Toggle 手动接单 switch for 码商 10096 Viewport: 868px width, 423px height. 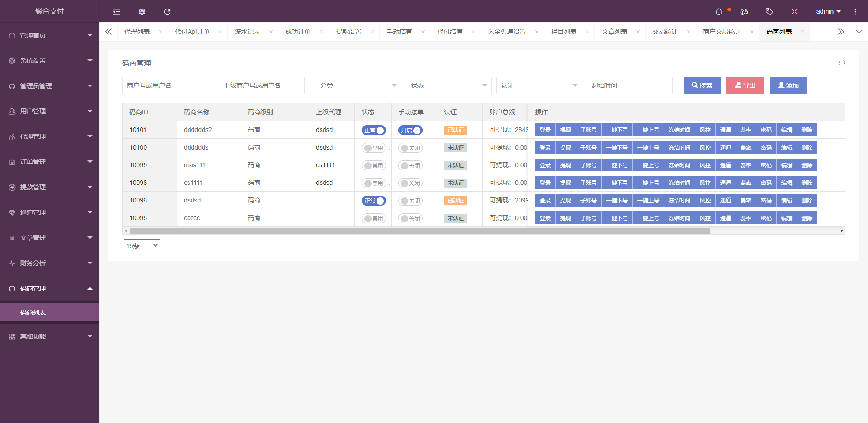(410, 201)
